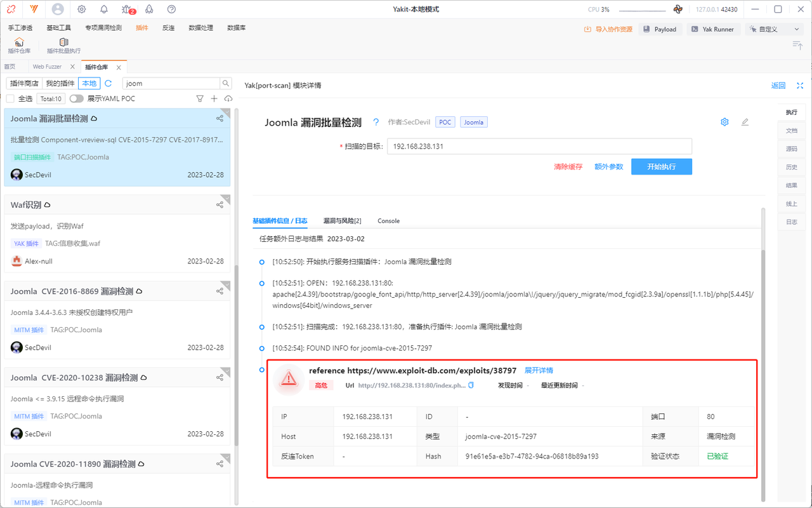The height and width of the screenshot is (508, 812).
Task: Open the plugin filter funnel
Action: pyautogui.click(x=200, y=98)
